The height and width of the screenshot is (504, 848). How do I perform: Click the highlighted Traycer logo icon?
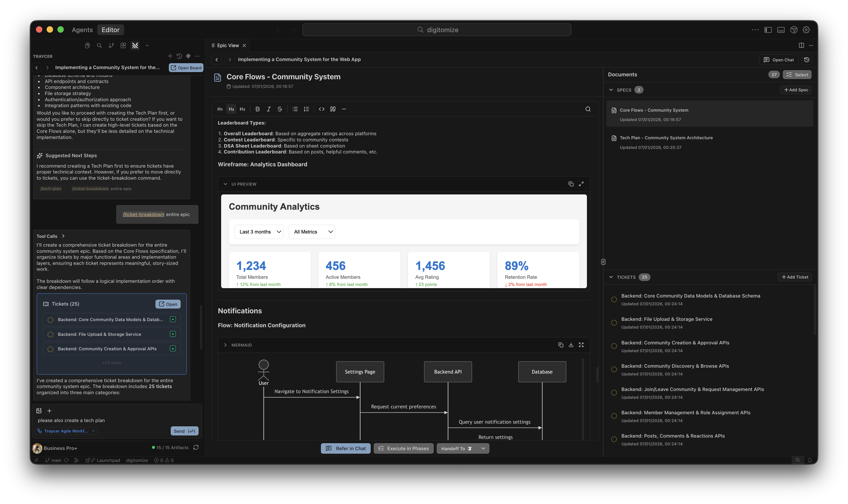click(x=135, y=45)
